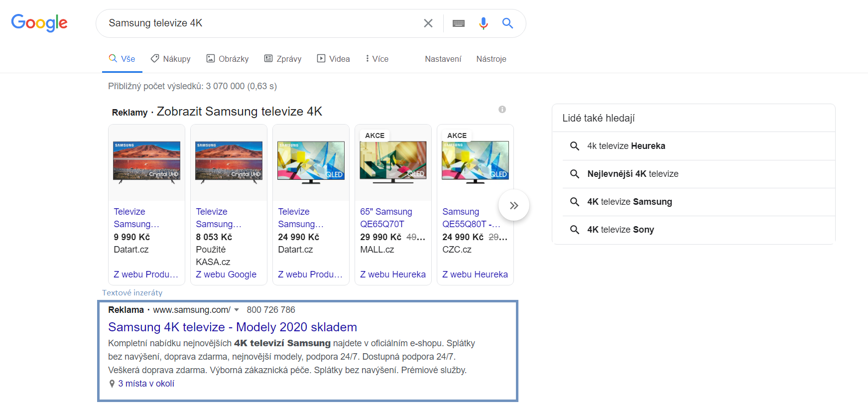
Task: Open the Videa tab
Action: click(x=333, y=59)
